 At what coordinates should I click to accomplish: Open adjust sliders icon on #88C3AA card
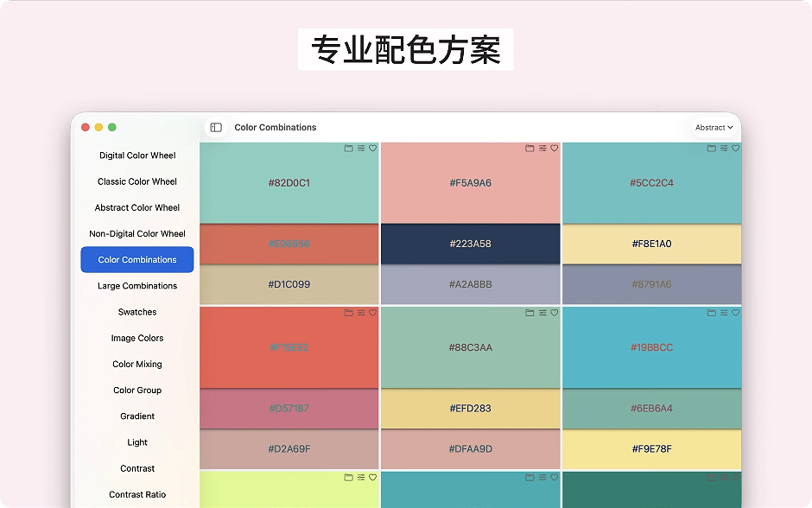click(x=542, y=313)
